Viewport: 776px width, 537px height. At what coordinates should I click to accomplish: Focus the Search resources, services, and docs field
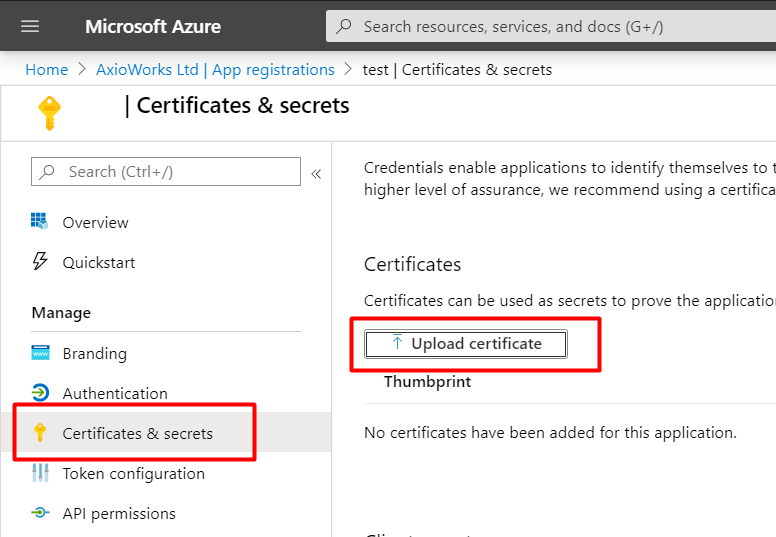point(551,26)
